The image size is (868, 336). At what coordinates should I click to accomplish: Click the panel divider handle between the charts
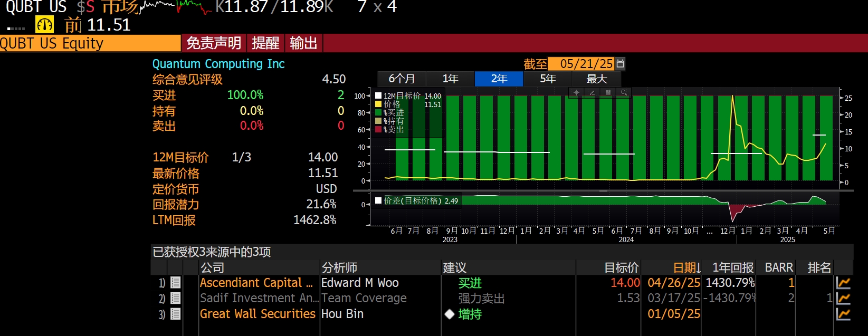[603, 190]
